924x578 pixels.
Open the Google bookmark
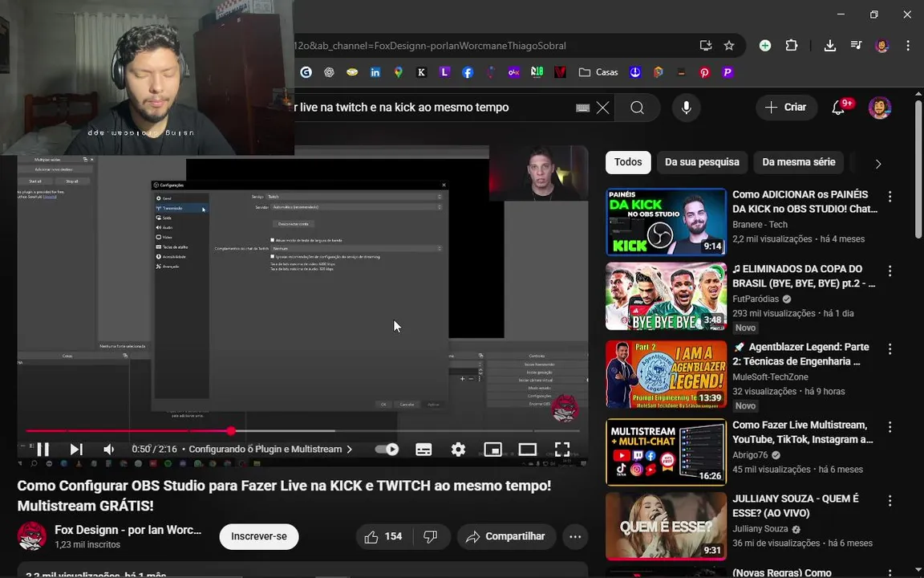coord(306,72)
